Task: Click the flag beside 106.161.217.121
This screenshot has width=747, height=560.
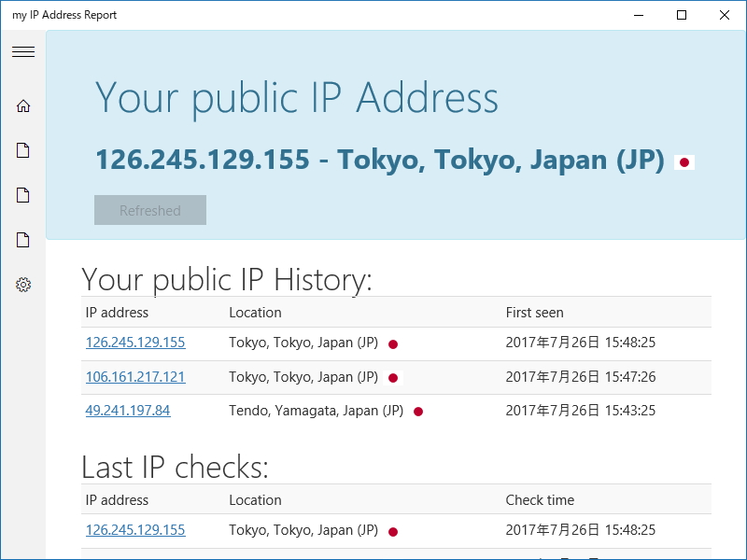Action: pyautogui.click(x=393, y=377)
